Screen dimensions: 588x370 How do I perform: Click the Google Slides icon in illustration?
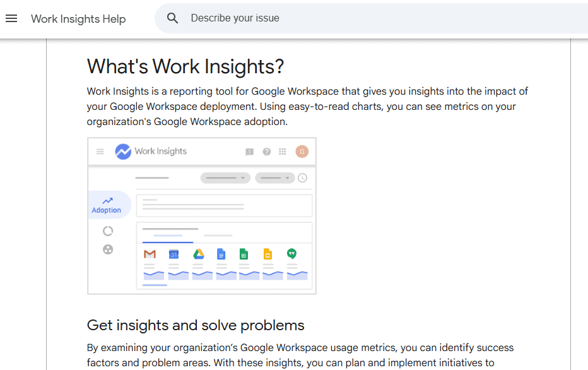tap(268, 254)
